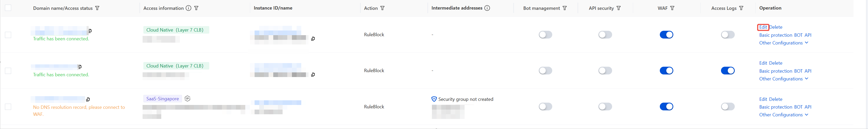The height and width of the screenshot is (129, 868).
Task: Click the Intermediate addresses info icon
Action: [x=487, y=8]
